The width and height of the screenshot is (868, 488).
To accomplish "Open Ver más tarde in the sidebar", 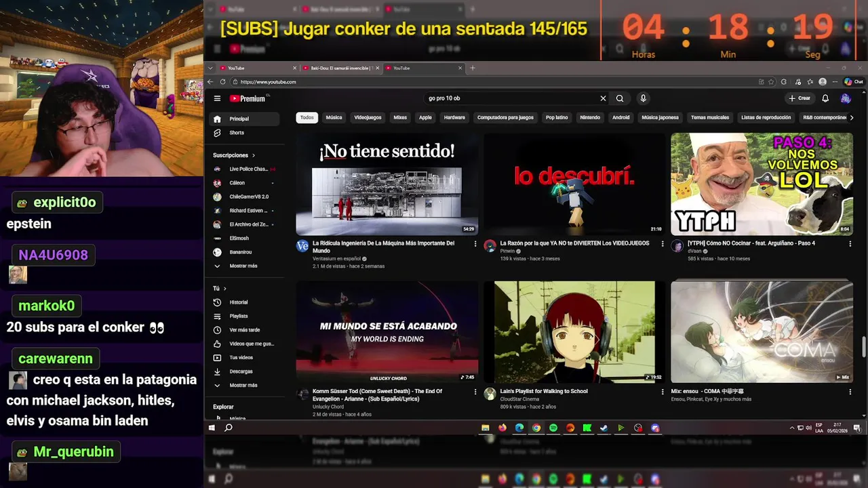I will [243, 330].
